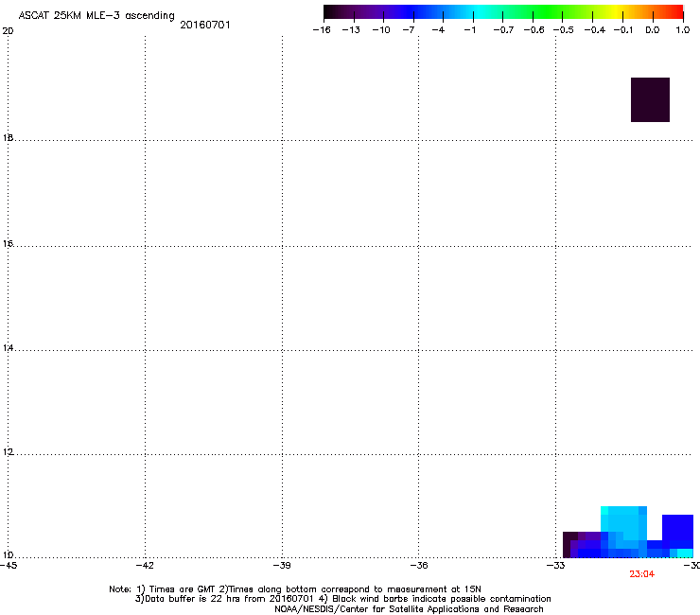Click the longitude -42 axis label
The height and width of the screenshot is (615, 700).
tap(145, 566)
